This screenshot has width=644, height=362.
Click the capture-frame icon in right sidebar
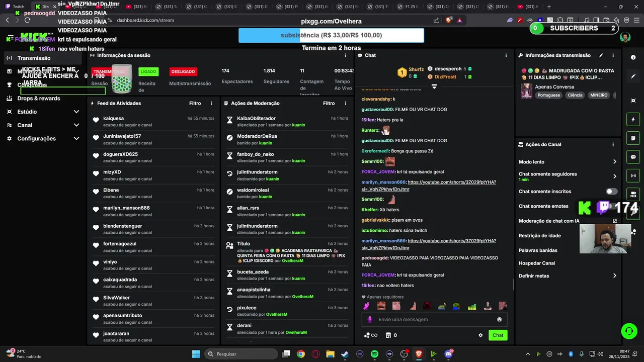coord(633,101)
